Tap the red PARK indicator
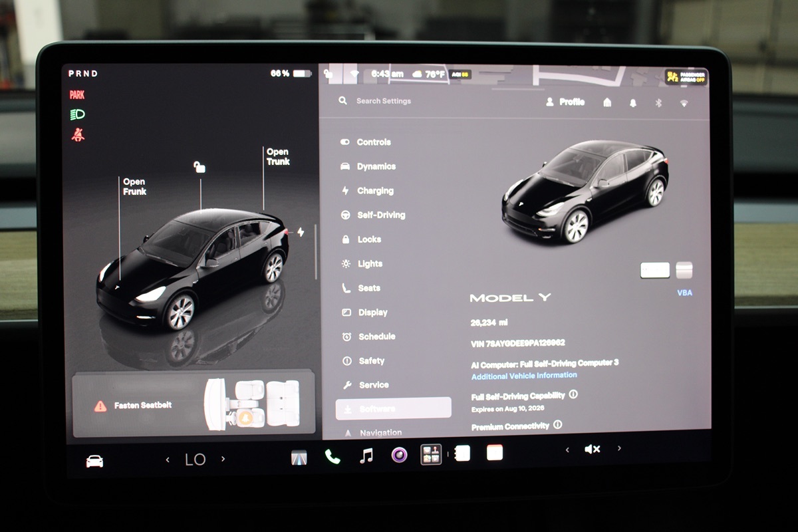 (77, 95)
